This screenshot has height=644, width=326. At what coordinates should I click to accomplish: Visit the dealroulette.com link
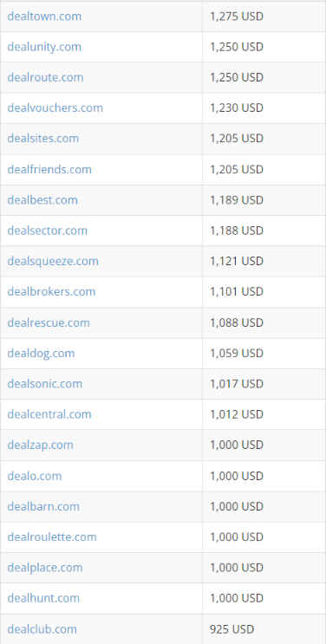click(52, 537)
